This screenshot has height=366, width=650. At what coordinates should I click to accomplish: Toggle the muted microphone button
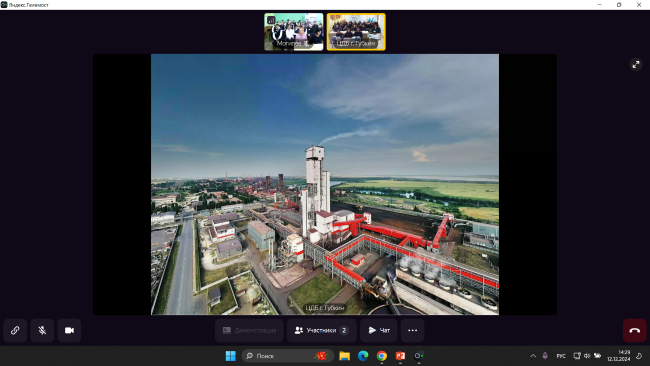[x=42, y=330]
